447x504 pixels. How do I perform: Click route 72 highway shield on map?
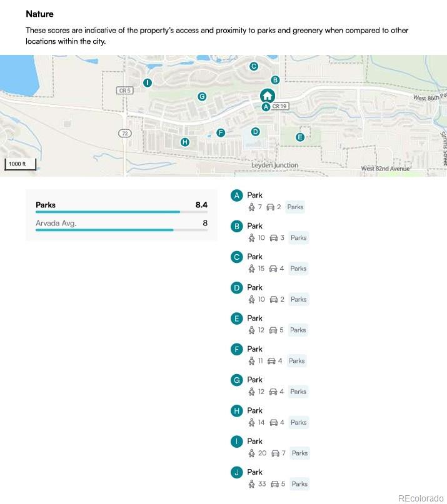[125, 134]
